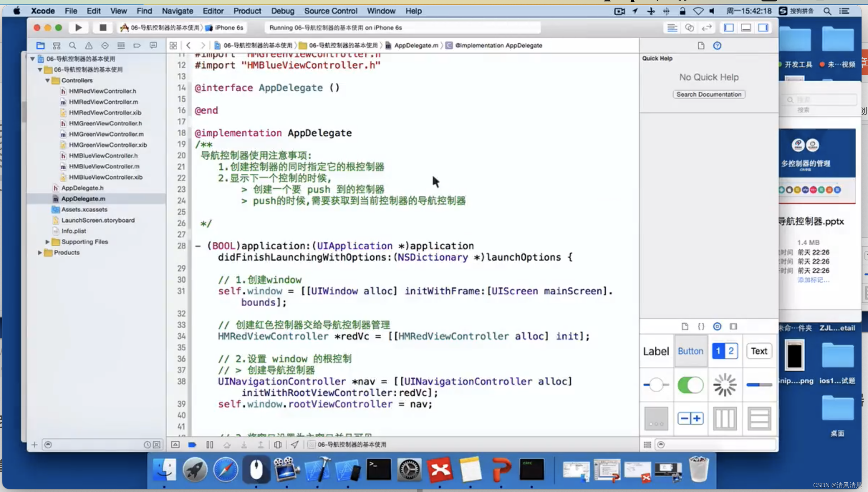The width and height of the screenshot is (868, 492).
Task: Open Terminal from the Dock
Action: pyautogui.click(x=378, y=469)
